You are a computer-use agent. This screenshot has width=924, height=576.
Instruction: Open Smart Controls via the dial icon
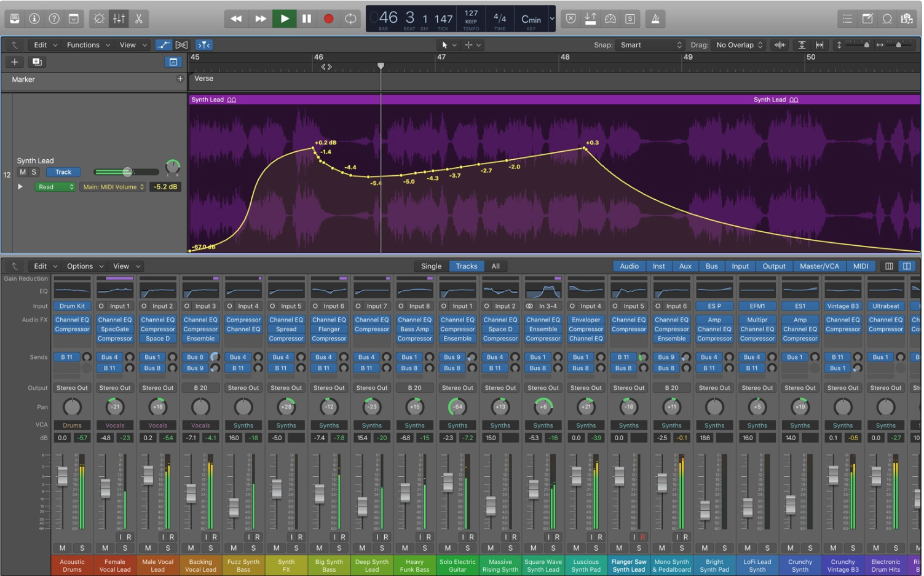[x=98, y=18]
